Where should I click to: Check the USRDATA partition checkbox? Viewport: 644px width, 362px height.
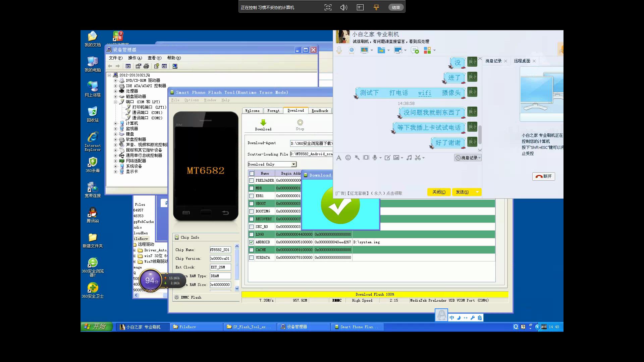pos(251,257)
